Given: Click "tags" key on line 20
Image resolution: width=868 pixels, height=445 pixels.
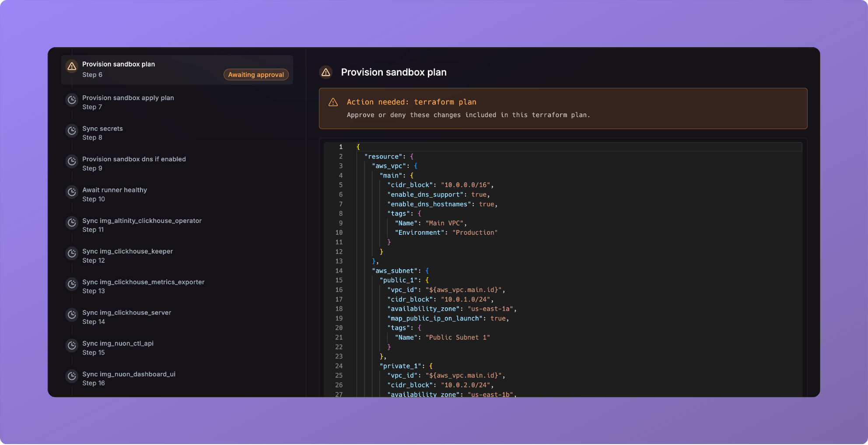Looking at the screenshot, I should pyautogui.click(x=399, y=328).
